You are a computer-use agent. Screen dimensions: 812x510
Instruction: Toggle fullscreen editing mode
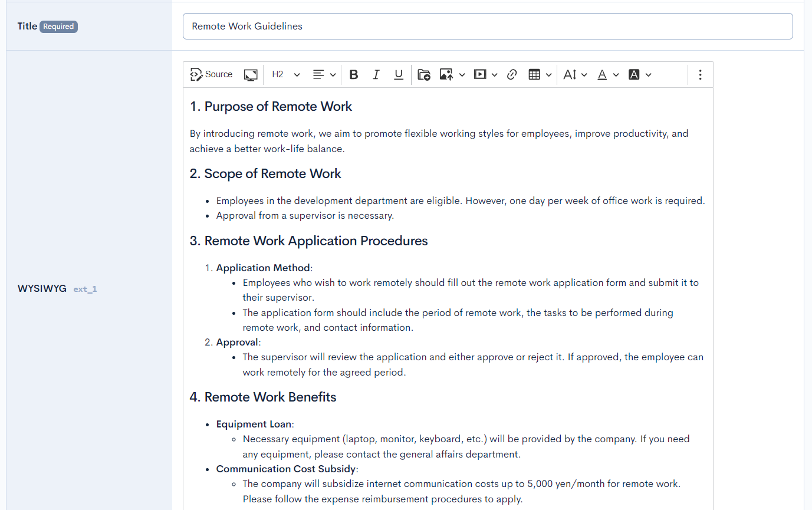tap(251, 74)
